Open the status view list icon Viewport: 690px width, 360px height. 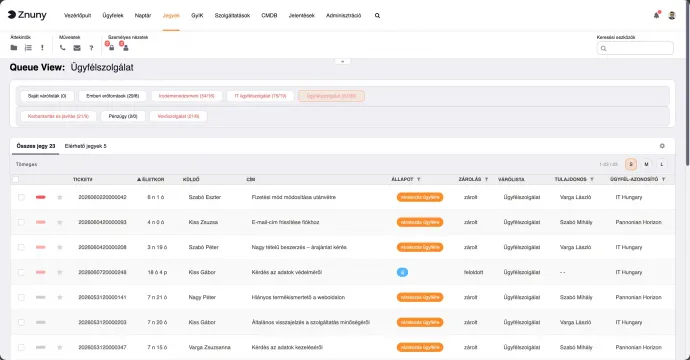(28, 48)
